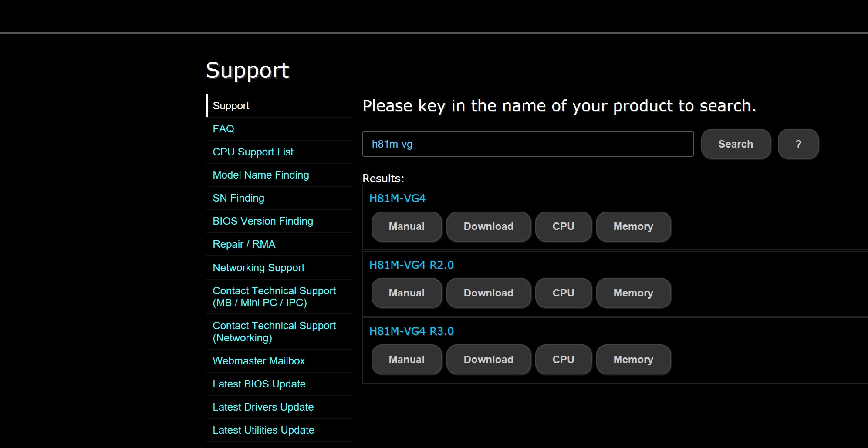Click the Search button
The image size is (868, 448).
[x=736, y=144]
